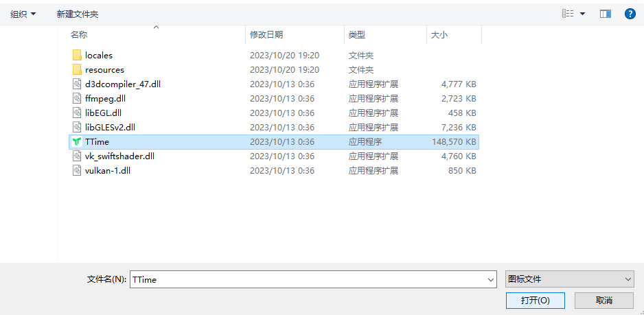
Task: Click the 850 KB size cell
Action: [x=462, y=170]
